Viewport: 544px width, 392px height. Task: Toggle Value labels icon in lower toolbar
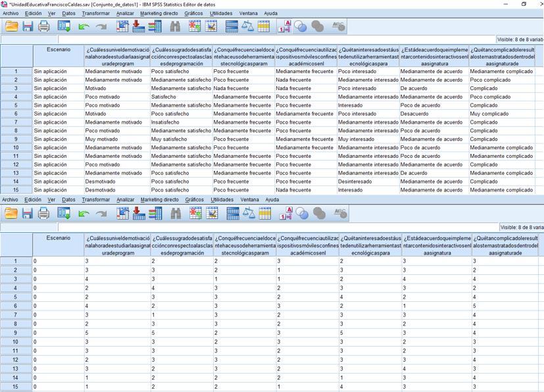[285, 213]
